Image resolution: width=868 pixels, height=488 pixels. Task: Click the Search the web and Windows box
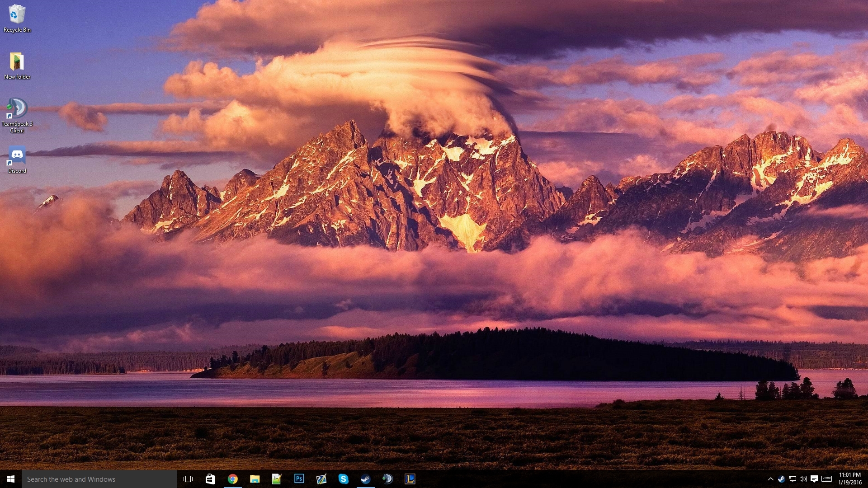tap(99, 479)
